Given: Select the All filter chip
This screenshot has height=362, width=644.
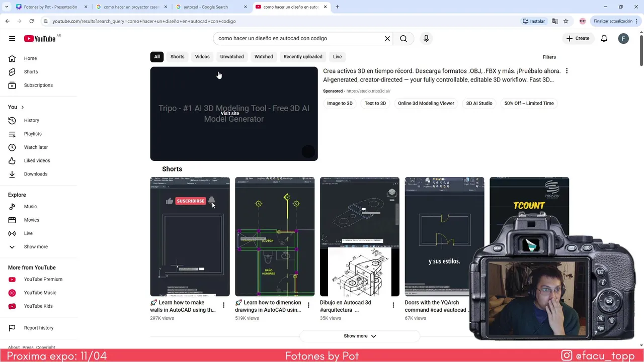Looking at the screenshot, I should [157, 57].
